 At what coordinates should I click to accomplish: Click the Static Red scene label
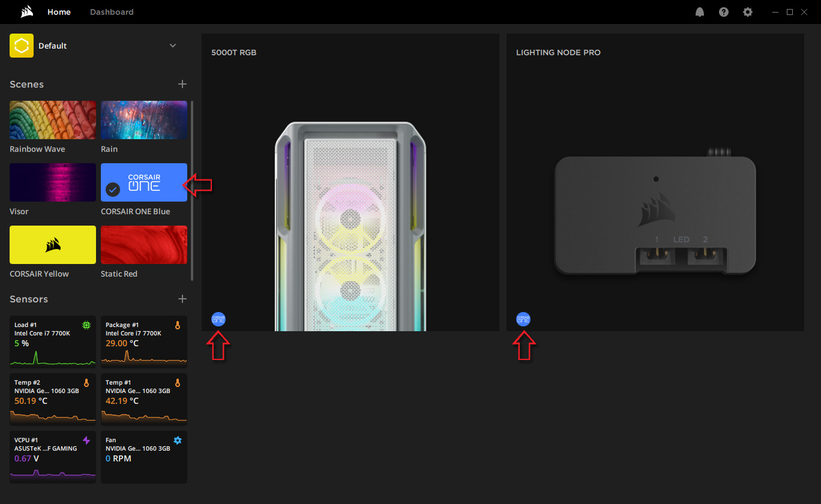[x=119, y=274]
